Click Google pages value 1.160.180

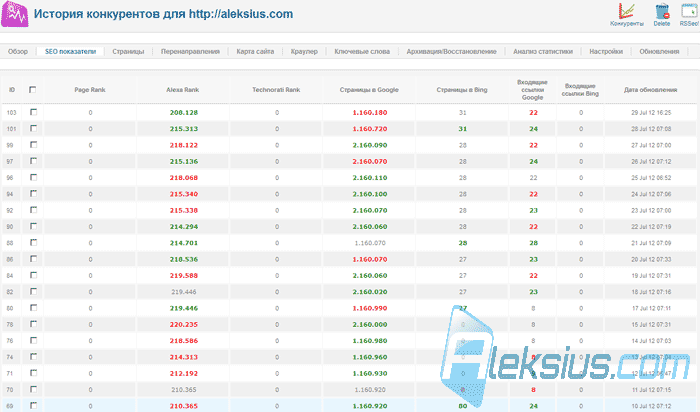tap(370, 112)
